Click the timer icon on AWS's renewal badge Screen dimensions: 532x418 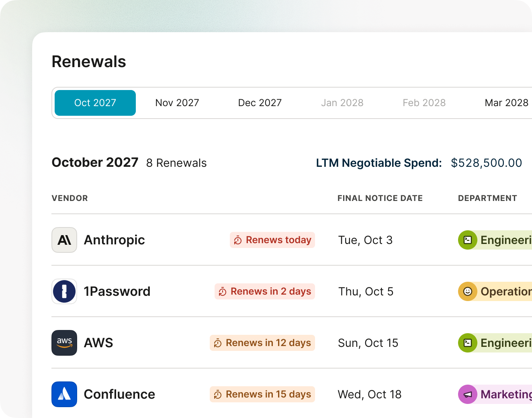[x=218, y=343]
